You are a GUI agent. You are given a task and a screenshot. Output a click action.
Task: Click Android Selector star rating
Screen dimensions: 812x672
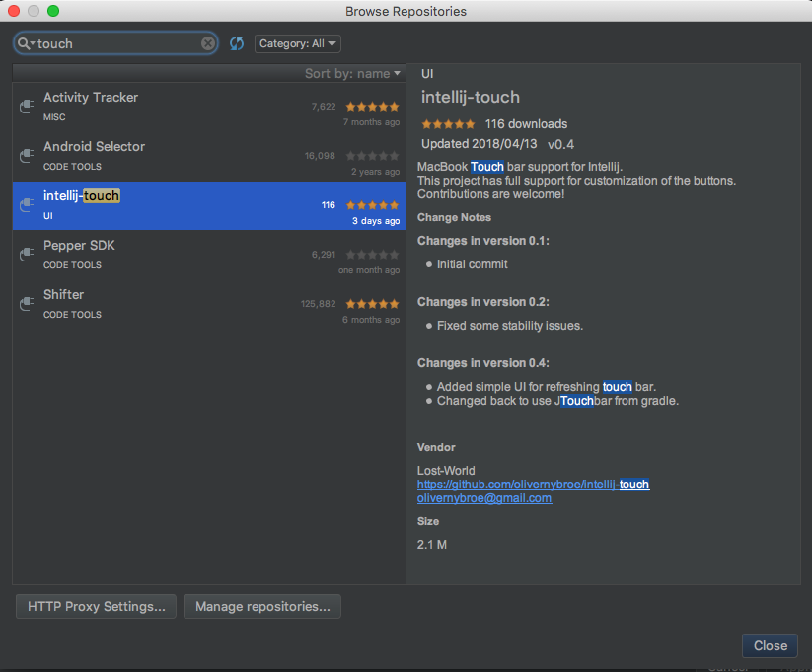point(372,156)
